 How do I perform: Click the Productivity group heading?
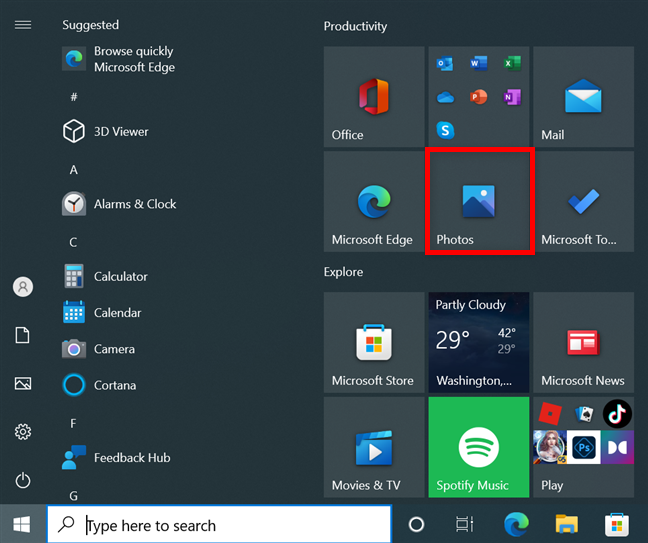tap(355, 26)
